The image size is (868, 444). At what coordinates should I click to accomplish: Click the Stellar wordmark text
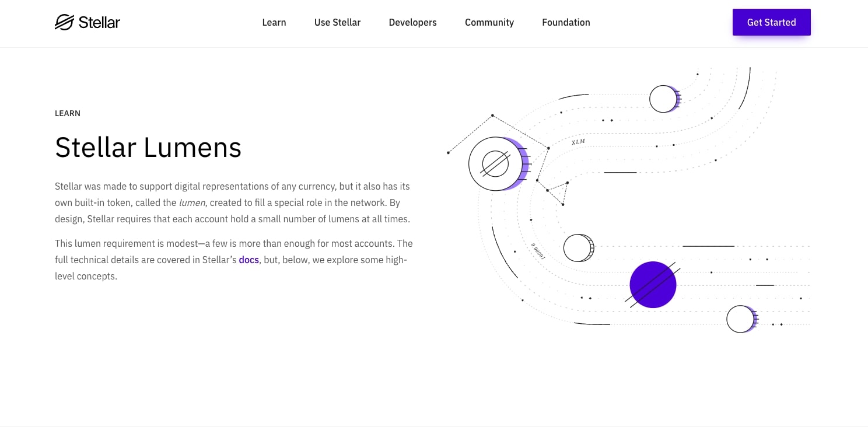(99, 22)
